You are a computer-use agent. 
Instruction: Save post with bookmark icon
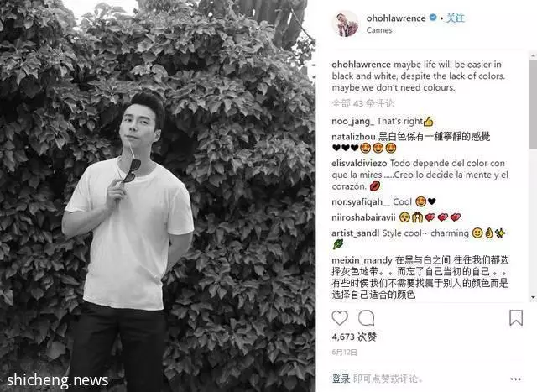point(516,317)
